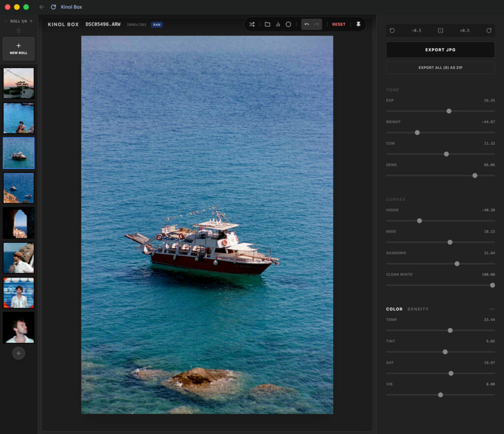Select the shuffle icon in the toolbar
504x434 pixels.
(x=252, y=24)
